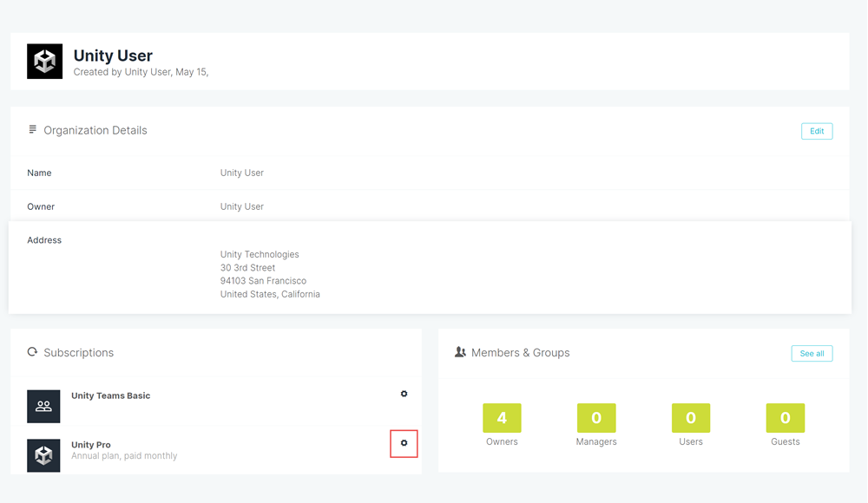This screenshot has width=868, height=503.
Task: Select the Users count tile
Action: (x=691, y=418)
